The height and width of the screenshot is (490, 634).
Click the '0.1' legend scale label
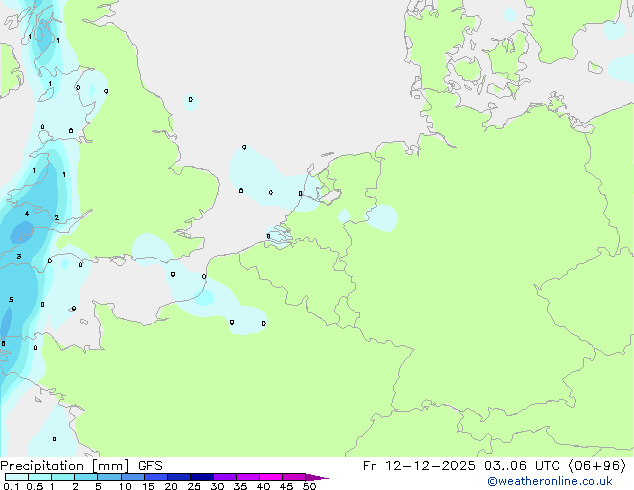pyautogui.click(x=11, y=486)
